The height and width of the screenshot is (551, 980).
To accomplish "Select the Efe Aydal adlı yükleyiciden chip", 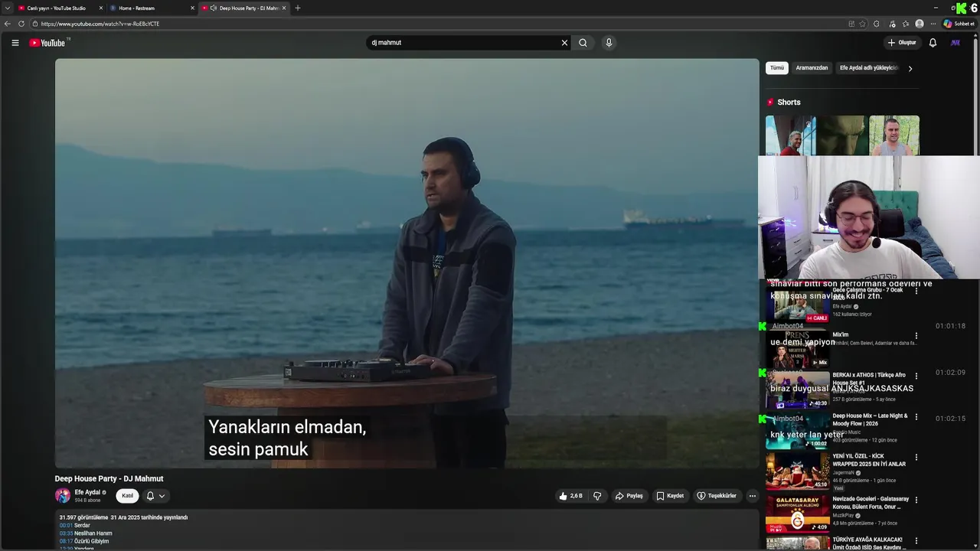I will (868, 68).
